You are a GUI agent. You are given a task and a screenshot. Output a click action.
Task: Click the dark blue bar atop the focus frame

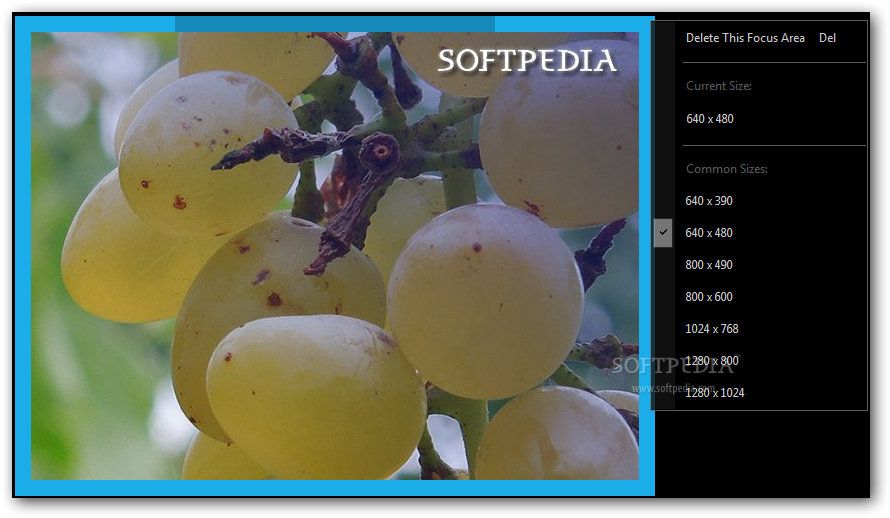tap(335, 24)
